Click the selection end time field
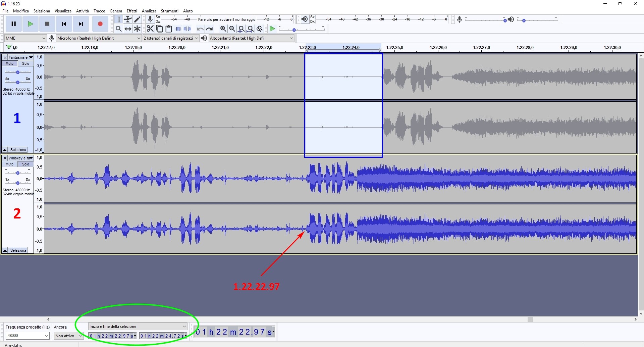This screenshot has height=347, width=644. tap(163, 336)
